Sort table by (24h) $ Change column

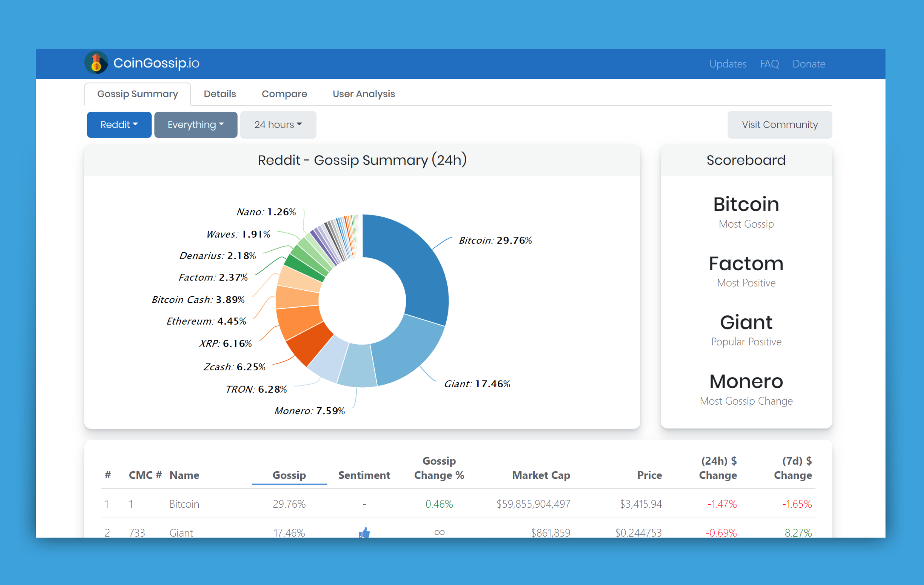pos(718,468)
